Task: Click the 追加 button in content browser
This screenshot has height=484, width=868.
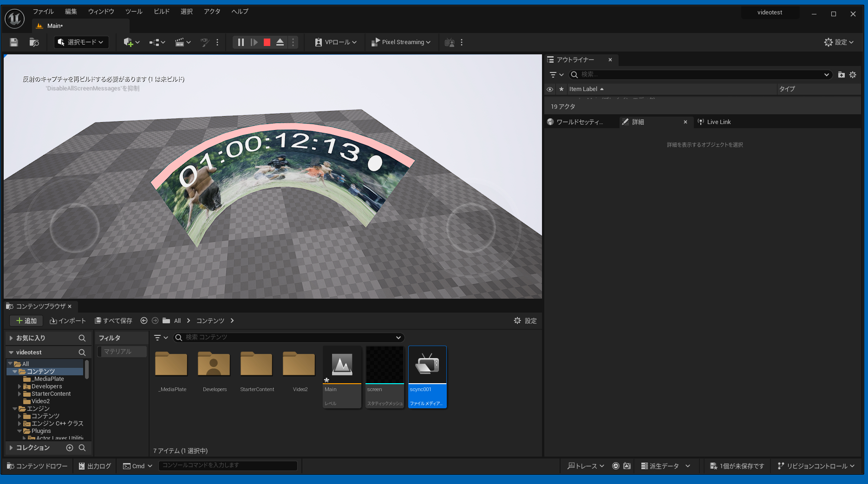Action: coord(26,321)
